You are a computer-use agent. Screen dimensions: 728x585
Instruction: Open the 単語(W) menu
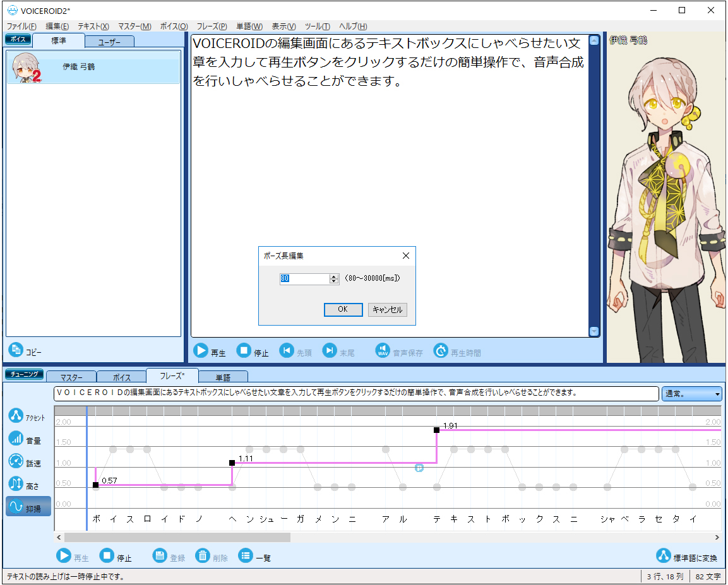click(249, 27)
